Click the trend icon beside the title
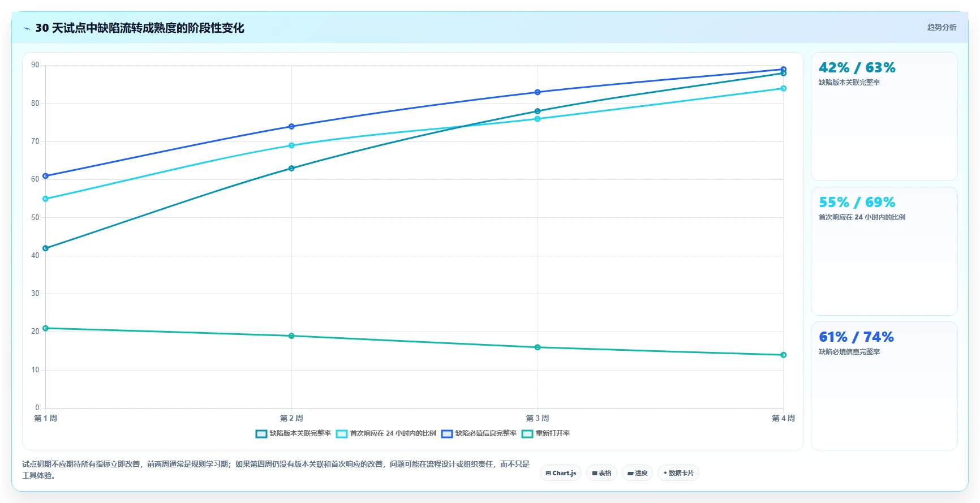The height and width of the screenshot is (503, 980). tap(27, 28)
